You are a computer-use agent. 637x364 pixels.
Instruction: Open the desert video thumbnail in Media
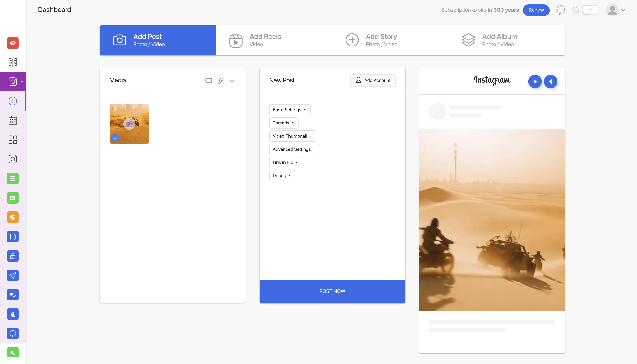coord(129,124)
